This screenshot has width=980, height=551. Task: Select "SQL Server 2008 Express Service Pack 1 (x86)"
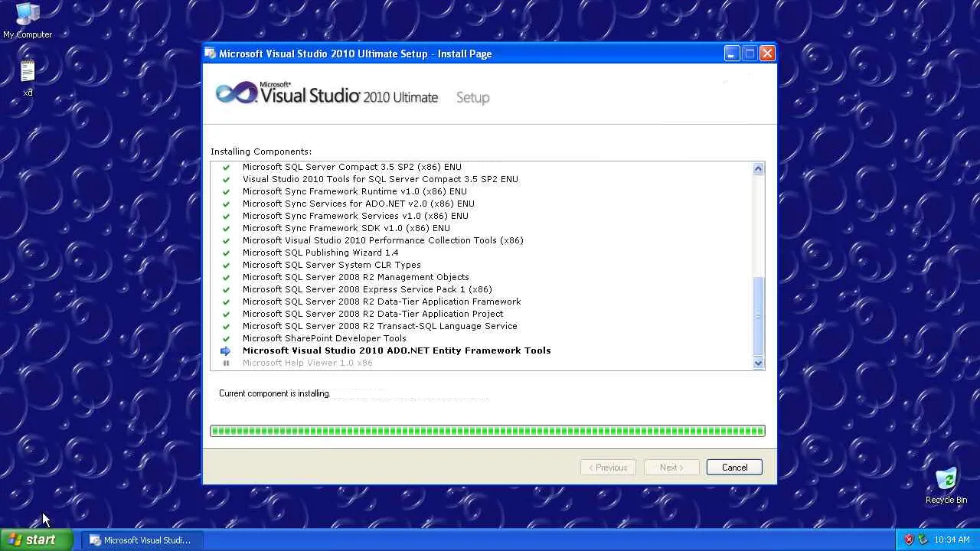(367, 289)
